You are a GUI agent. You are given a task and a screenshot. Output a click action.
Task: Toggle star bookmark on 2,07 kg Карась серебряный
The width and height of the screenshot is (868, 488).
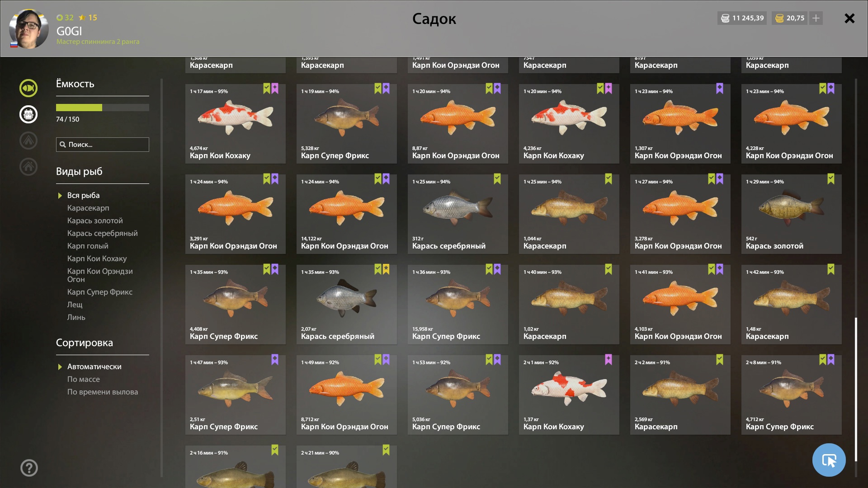386,269
